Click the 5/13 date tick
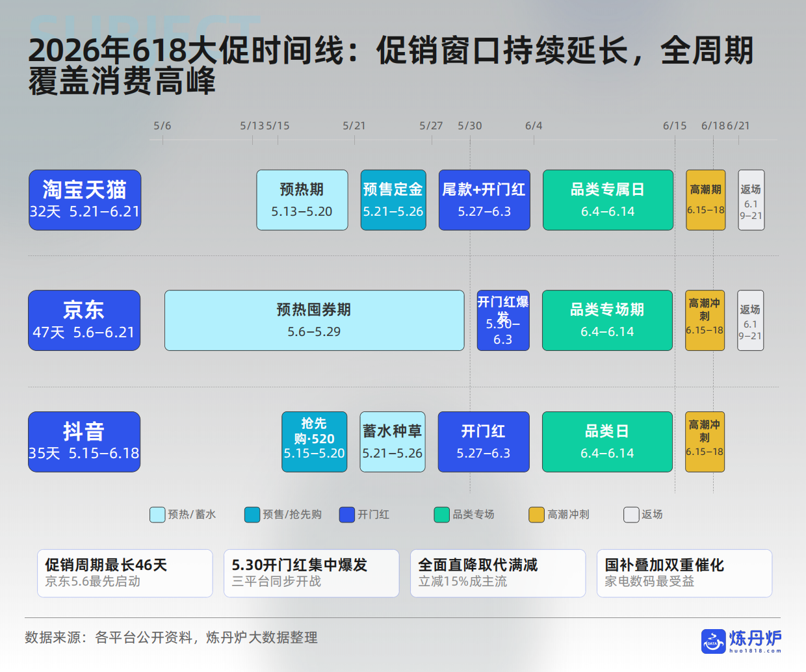This screenshot has width=806, height=672. tap(252, 125)
